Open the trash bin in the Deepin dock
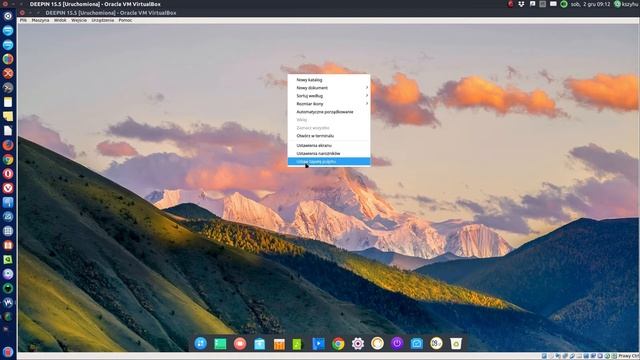 pos(456,344)
